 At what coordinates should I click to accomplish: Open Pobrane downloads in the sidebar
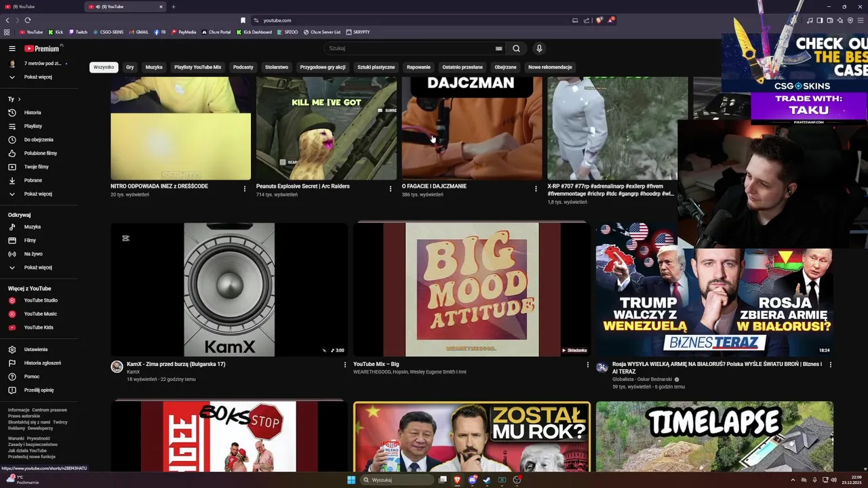[x=33, y=180]
